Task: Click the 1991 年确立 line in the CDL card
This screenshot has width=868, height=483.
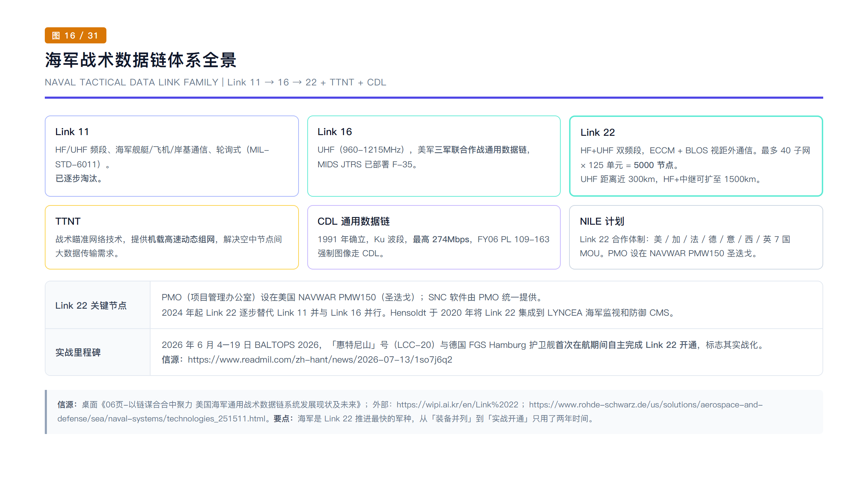Action: [x=433, y=239]
